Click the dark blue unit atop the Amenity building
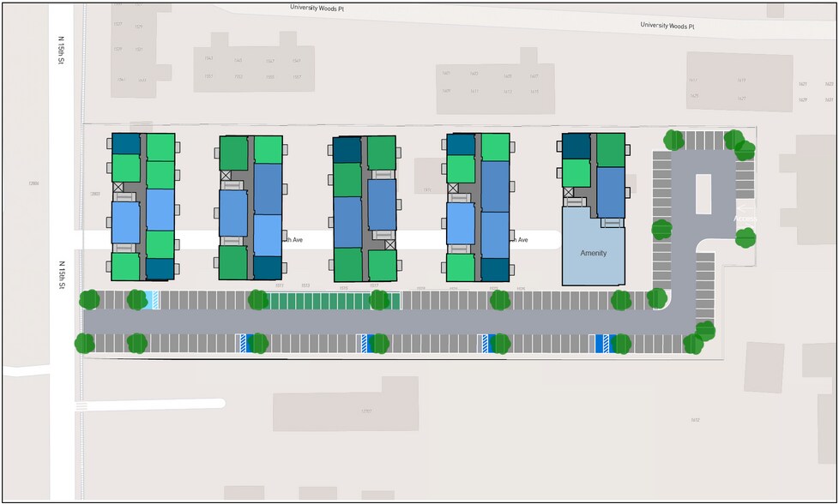 pyautogui.click(x=576, y=146)
